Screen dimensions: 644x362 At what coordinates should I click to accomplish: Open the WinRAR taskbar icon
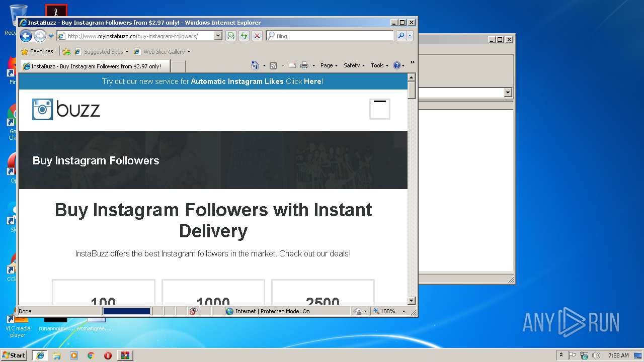pyautogui.click(x=125, y=355)
